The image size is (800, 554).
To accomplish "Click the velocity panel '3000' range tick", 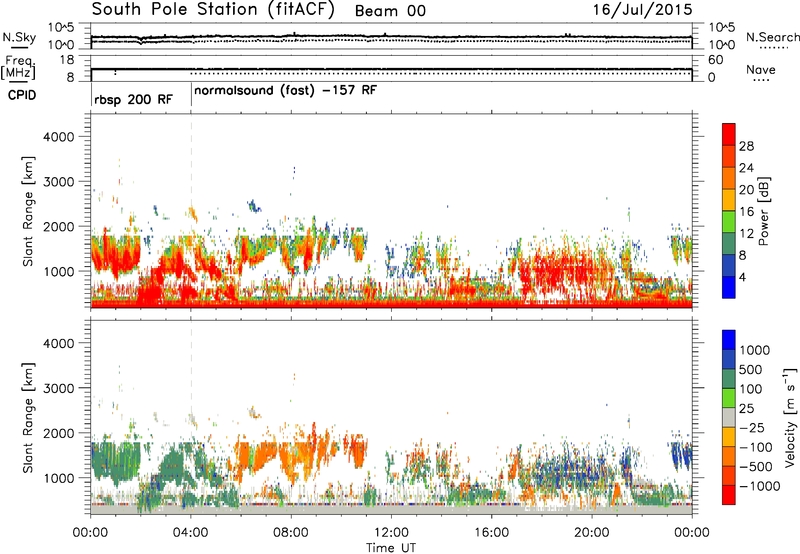I will tap(58, 388).
